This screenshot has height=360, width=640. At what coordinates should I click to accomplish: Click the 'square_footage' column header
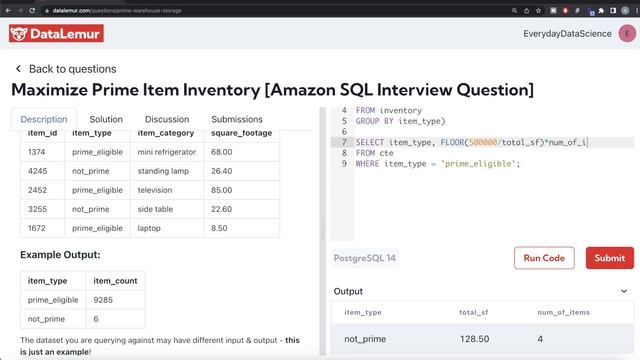coord(241,133)
